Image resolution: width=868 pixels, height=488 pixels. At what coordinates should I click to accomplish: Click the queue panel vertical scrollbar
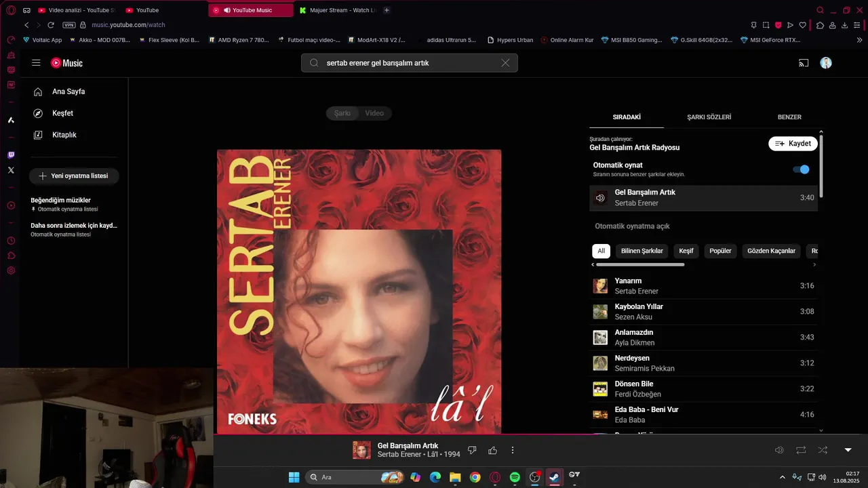point(821,166)
